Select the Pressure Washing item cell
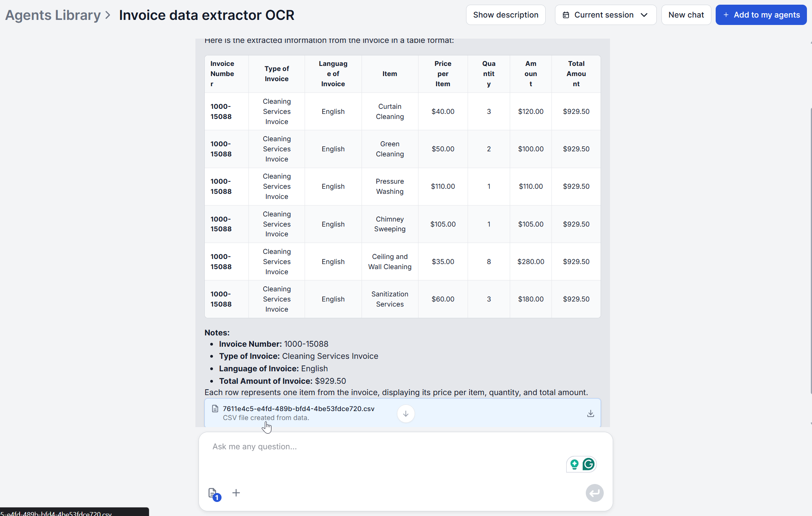Screen dimensions: 812x516 (x=390, y=186)
